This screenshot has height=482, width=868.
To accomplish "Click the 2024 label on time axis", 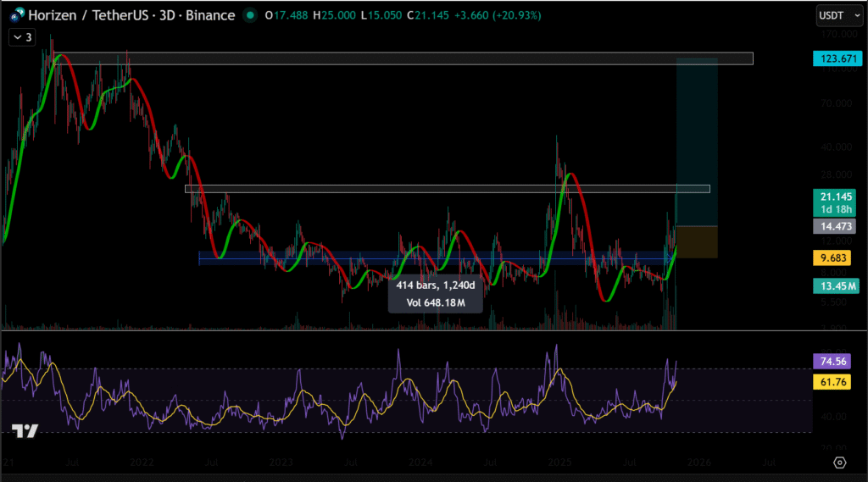I will tap(420, 463).
